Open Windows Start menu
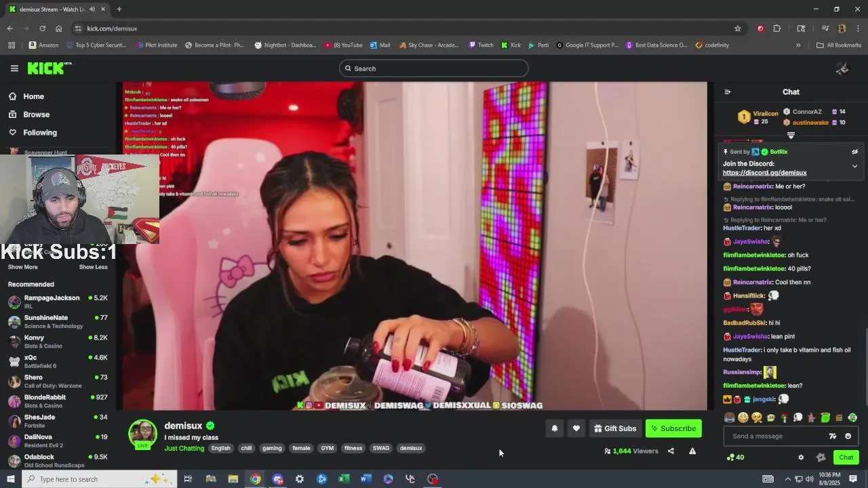Image resolution: width=868 pixels, height=488 pixels. coord(10,479)
